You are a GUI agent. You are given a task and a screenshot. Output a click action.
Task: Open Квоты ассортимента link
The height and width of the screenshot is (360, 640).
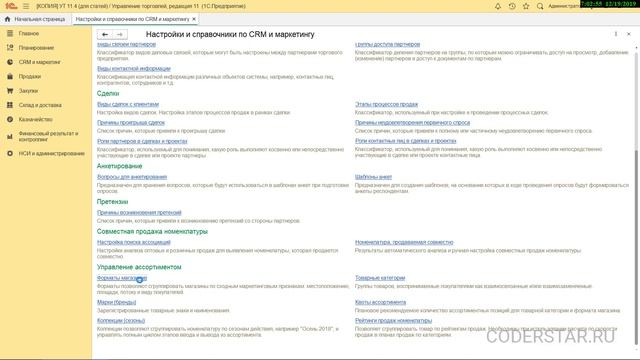pyautogui.click(x=380, y=302)
